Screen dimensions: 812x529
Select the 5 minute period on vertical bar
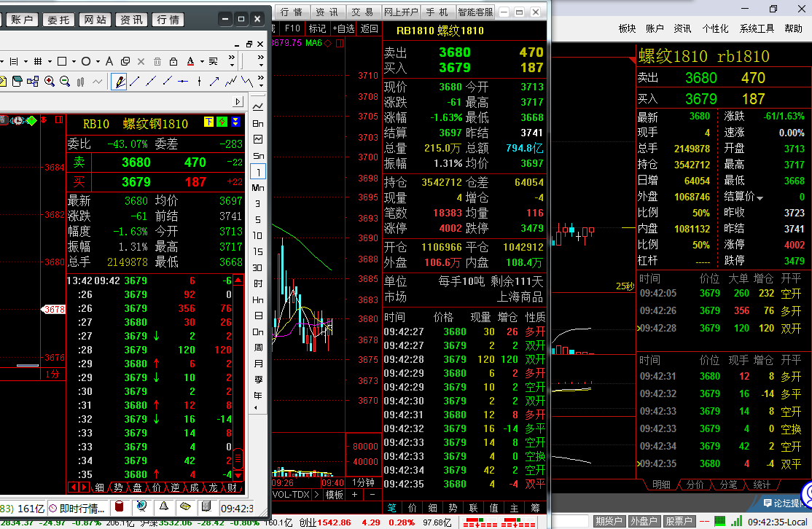(258, 219)
